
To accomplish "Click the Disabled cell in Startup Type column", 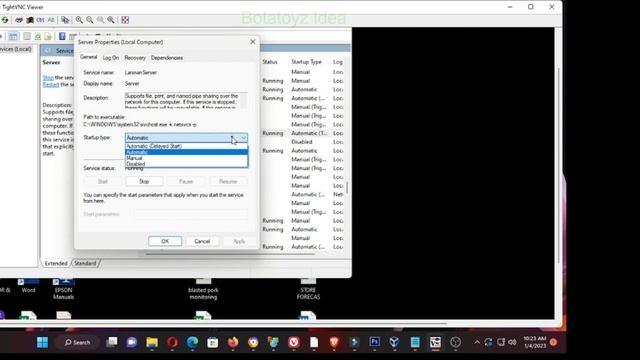I will pos(302,142).
